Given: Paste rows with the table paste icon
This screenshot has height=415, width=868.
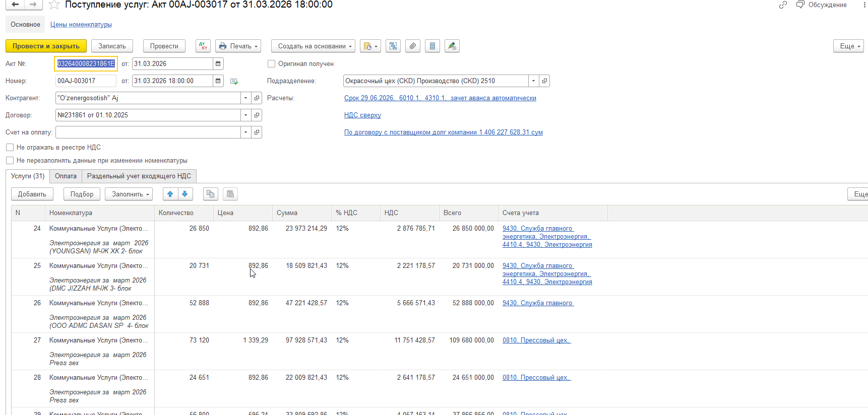Looking at the screenshot, I should [230, 194].
